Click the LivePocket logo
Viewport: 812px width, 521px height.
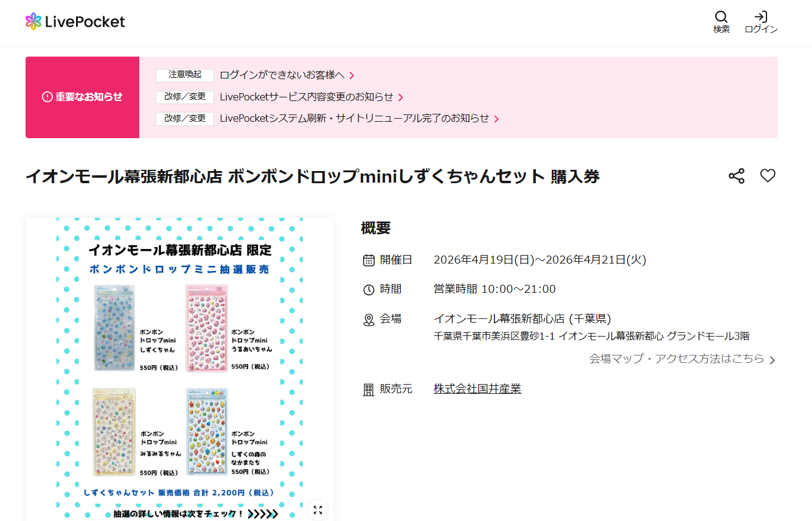(74, 21)
